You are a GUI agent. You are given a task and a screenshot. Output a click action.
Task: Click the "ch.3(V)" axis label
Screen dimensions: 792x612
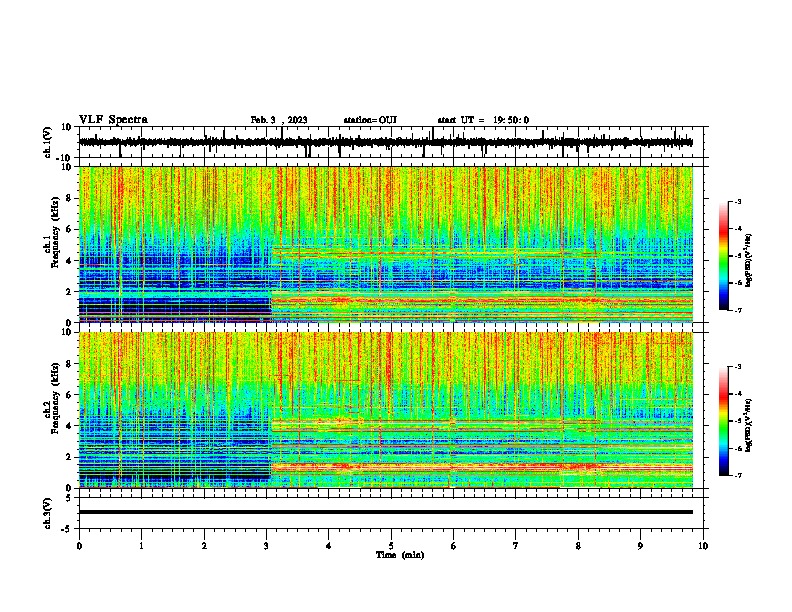tap(48, 513)
